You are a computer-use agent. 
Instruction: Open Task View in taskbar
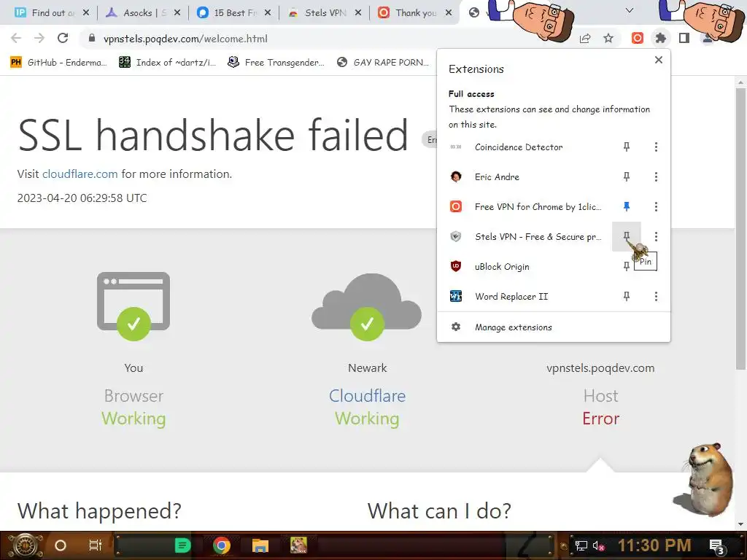(x=96, y=545)
